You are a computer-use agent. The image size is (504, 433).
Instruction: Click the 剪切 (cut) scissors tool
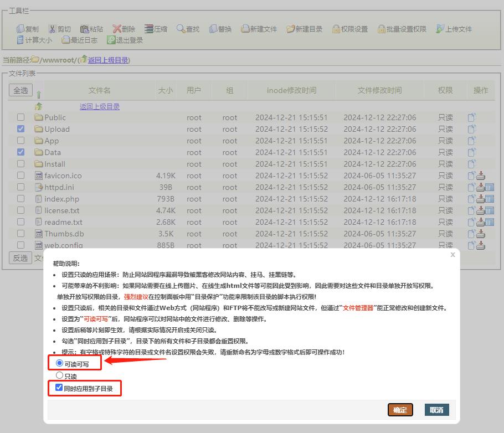(x=59, y=29)
